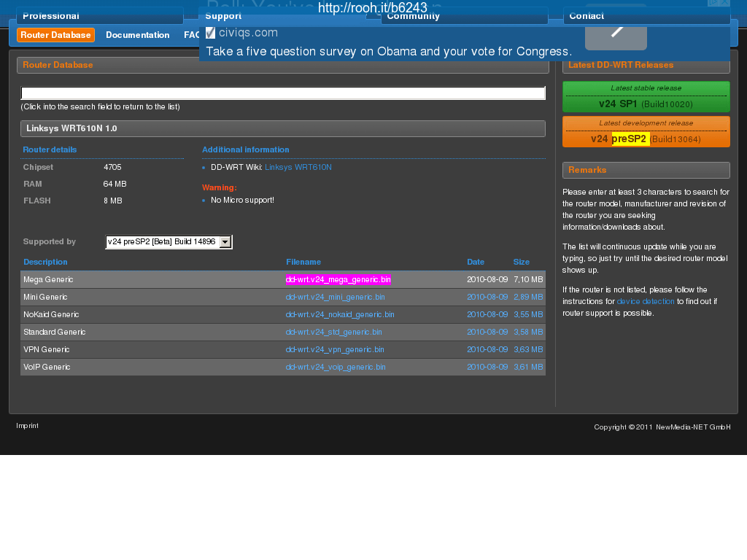
Task: Download dd-wrt.v24_vpn_generic.bin file
Action: coord(334,350)
